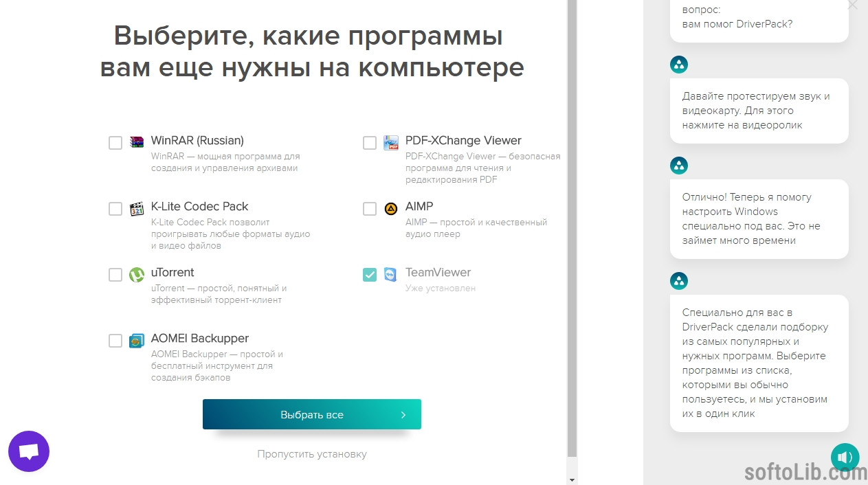Click the K-Lite Codec Pack title
This screenshot has height=485, width=868.
199,207
